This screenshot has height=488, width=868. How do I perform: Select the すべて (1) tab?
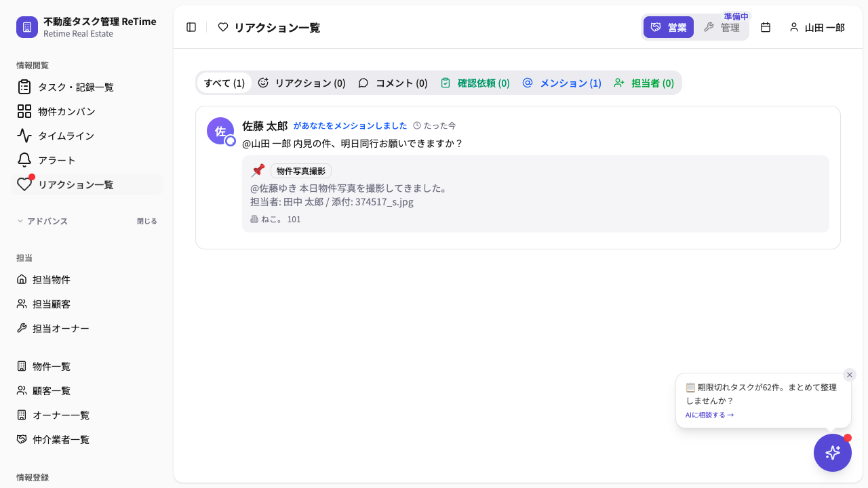(x=224, y=83)
